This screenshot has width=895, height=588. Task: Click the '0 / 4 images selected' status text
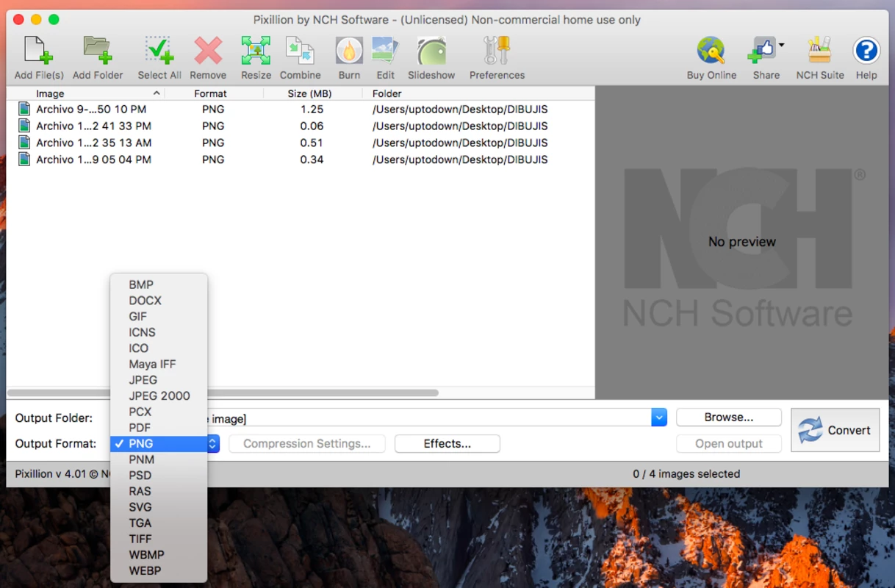686,474
